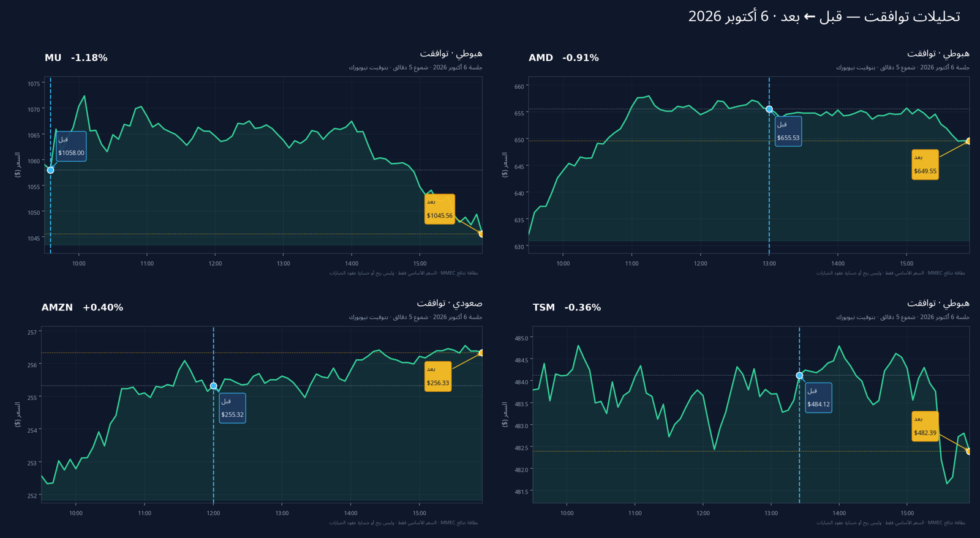The width and height of the screenshot is (980, 538).
Task: Select the 'قبل $484.12' callout on TSM chart
Action: point(818,398)
